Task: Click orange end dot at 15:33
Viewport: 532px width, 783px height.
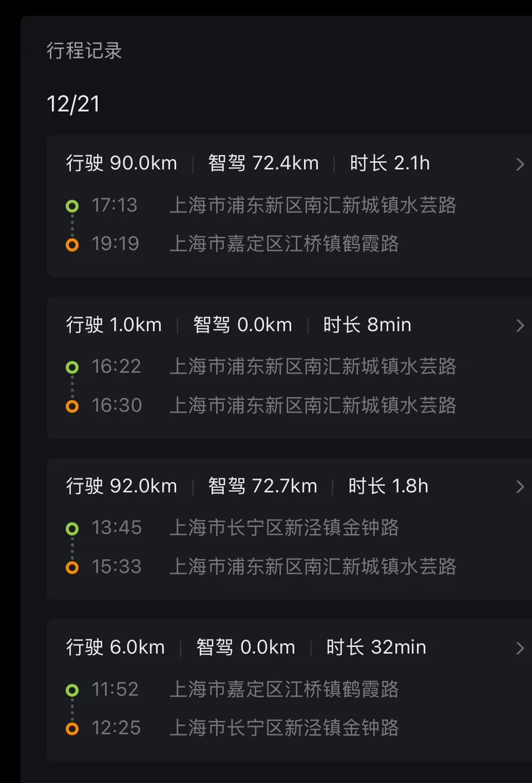Action: [x=72, y=567]
